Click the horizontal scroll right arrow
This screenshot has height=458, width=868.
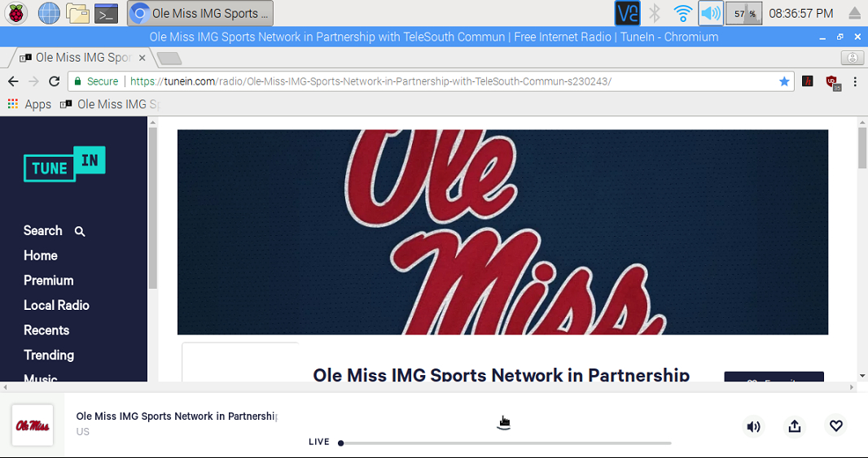(x=853, y=387)
